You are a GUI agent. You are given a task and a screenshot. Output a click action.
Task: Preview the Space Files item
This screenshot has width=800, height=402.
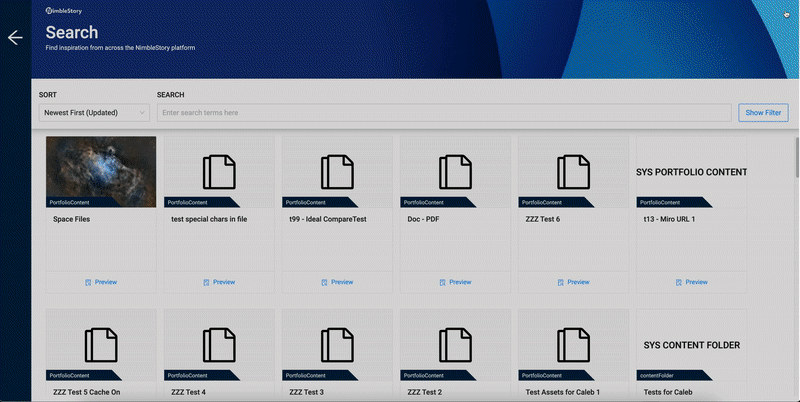click(x=101, y=282)
